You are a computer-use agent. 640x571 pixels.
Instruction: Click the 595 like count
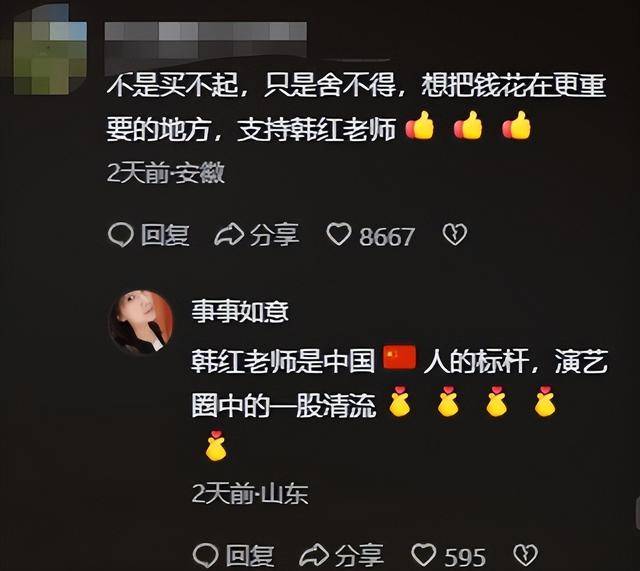pyautogui.click(x=465, y=557)
